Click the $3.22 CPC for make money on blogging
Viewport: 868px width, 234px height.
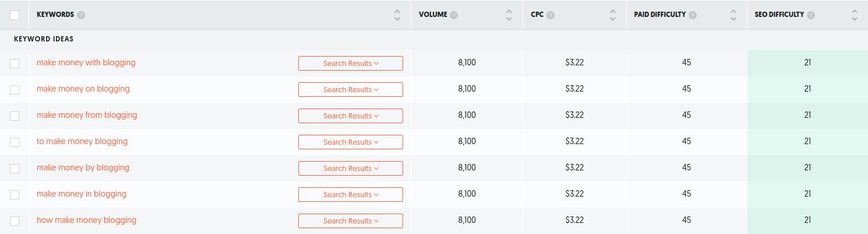click(x=574, y=89)
